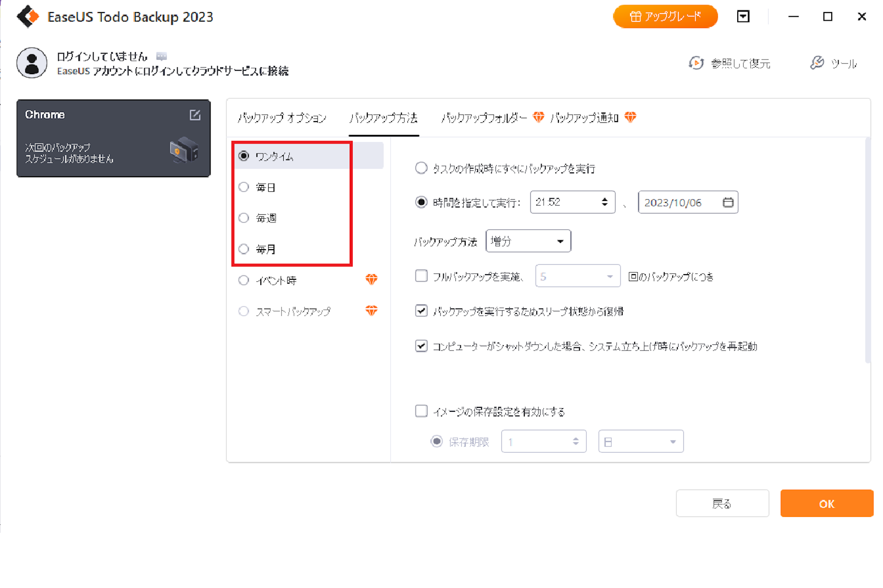The height and width of the screenshot is (588, 883).
Task: Open the calendar icon in date field
Action: click(x=728, y=202)
